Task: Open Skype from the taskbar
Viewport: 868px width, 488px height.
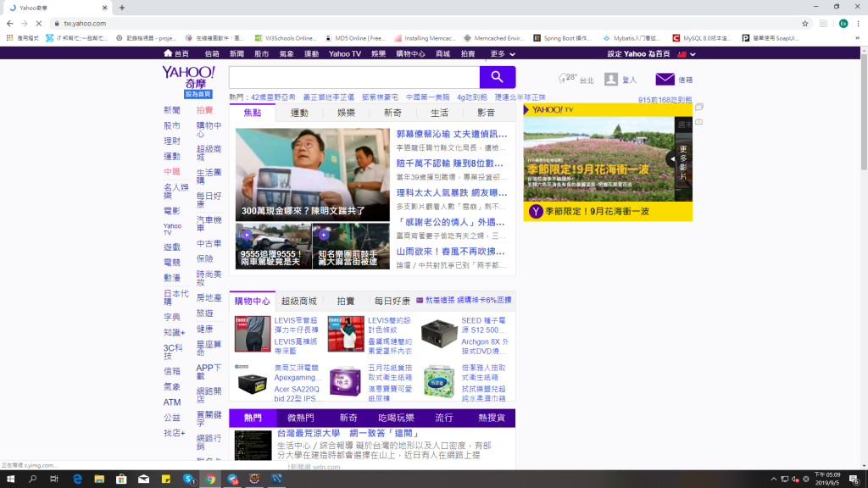Action: [188, 480]
